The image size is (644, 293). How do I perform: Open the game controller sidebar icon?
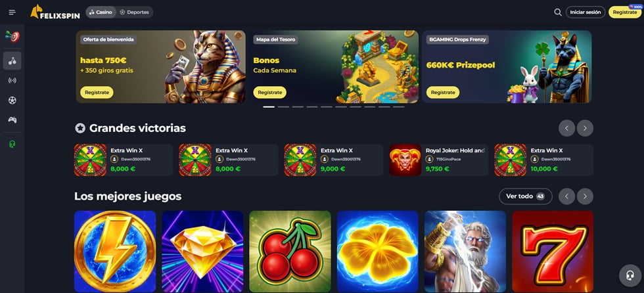click(12, 120)
